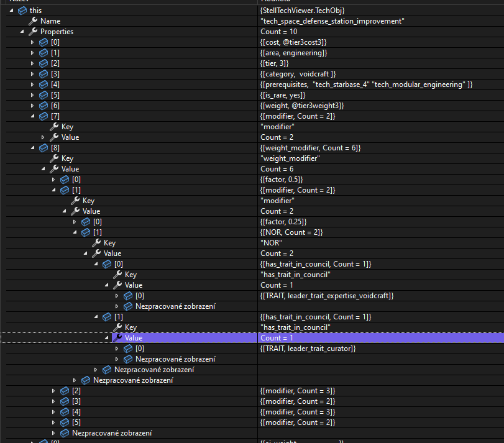Select the quoted value "weight_modifier"

point(290,158)
